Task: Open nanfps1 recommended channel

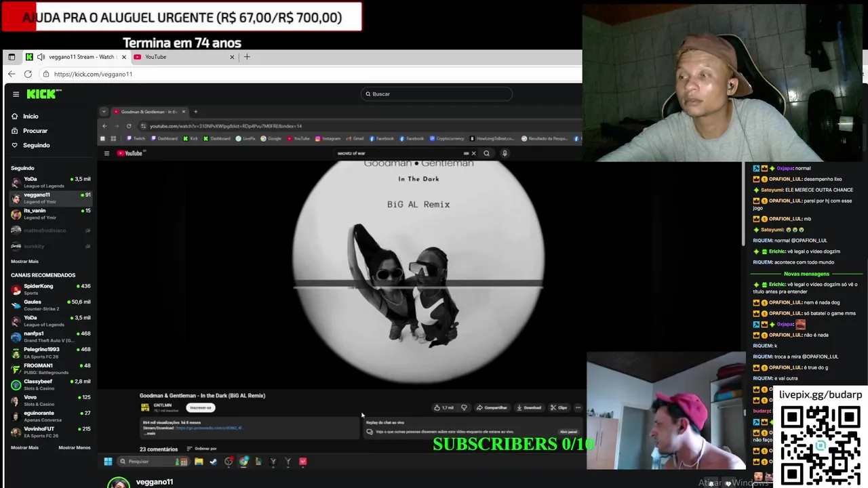Action: pos(51,337)
